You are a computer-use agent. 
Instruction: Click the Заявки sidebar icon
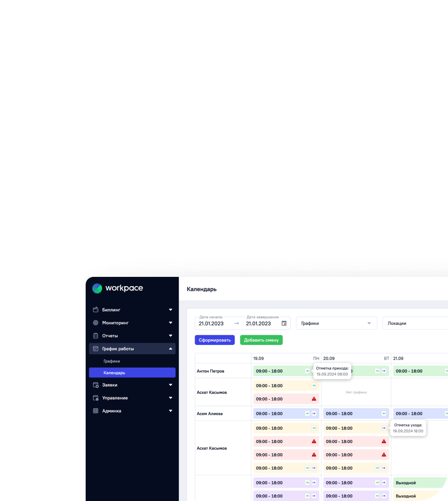click(95, 385)
